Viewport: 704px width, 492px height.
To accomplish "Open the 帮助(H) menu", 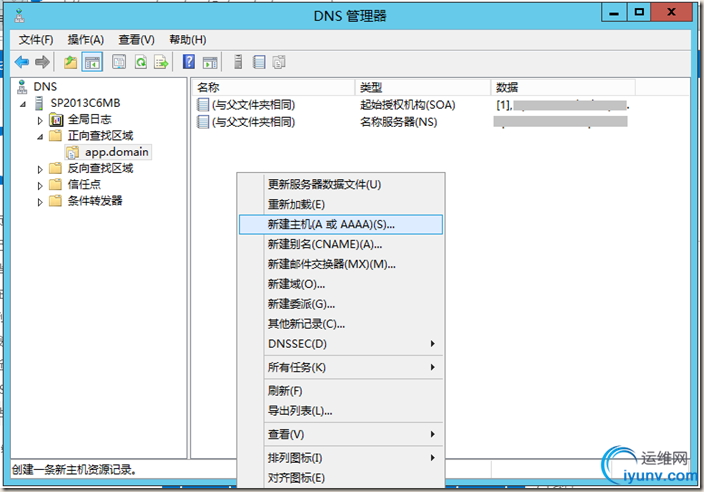I will coord(188,40).
